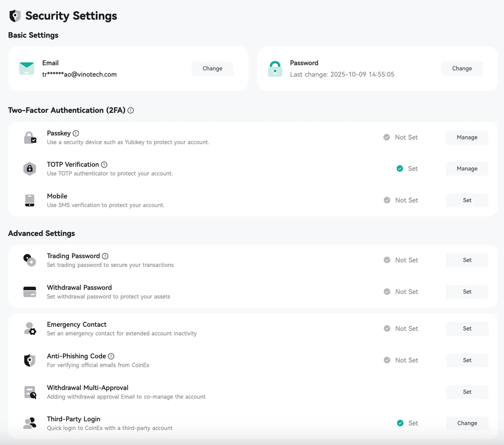
Task: Show info tooltip next to Anti-Phishing Code
Action: pyautogui.click(x=111, y=356)
